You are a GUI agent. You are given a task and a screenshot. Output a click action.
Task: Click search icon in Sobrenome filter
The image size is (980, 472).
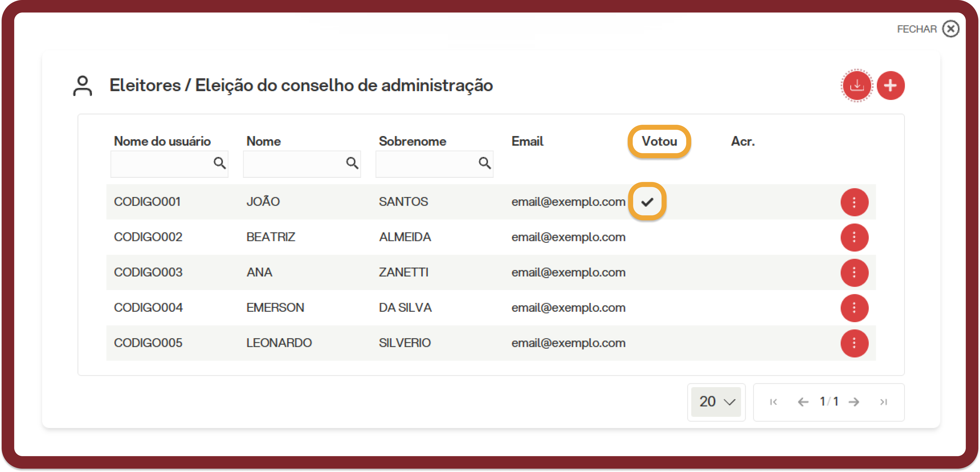484,163
